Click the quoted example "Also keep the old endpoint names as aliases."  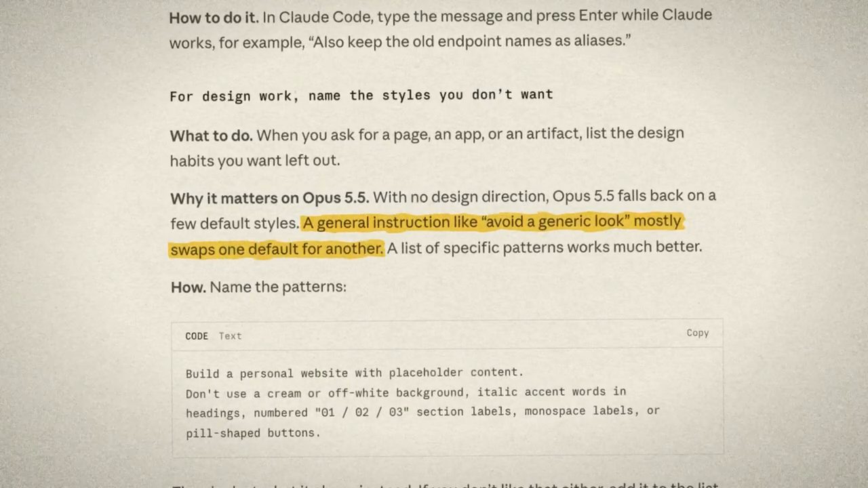tap(470, 41)
